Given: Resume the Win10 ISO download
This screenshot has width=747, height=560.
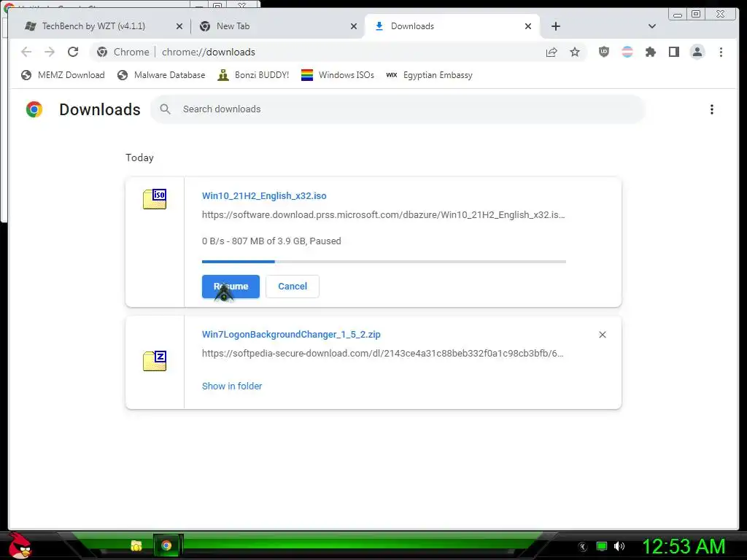Looking at the screenshot, I should pos(231,287).
